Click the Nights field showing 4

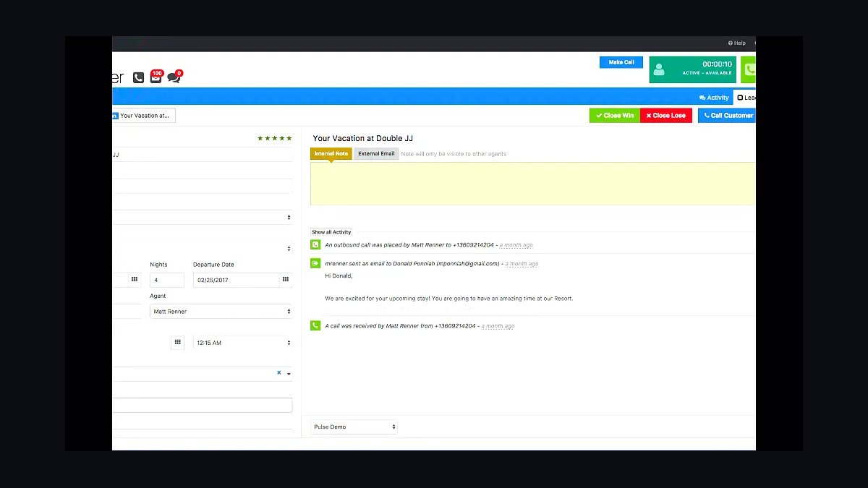point(167,280)
